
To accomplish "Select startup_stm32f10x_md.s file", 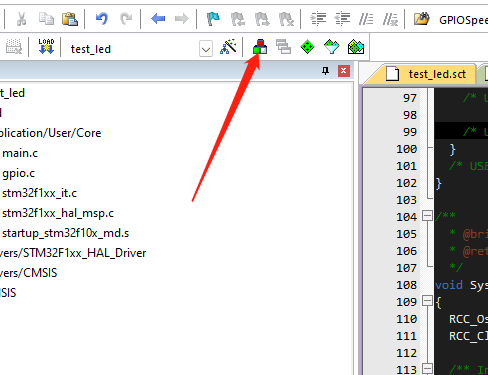I will (65, 233).
